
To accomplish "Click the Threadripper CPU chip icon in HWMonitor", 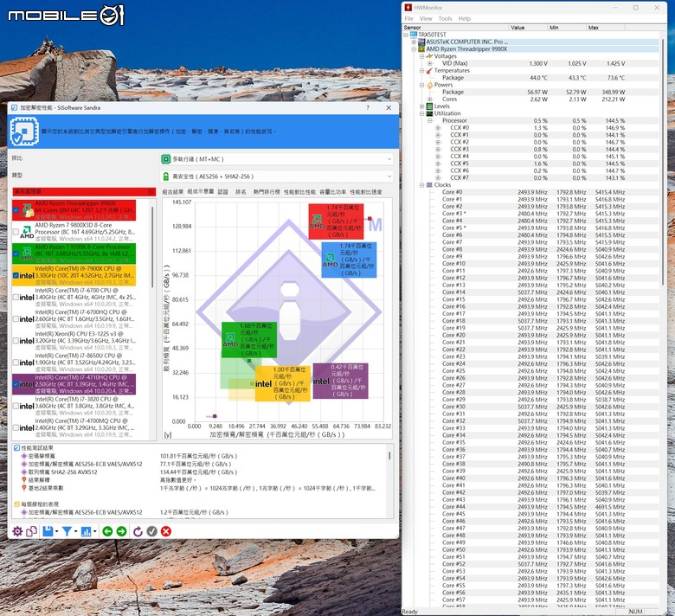I will [421, 49].
